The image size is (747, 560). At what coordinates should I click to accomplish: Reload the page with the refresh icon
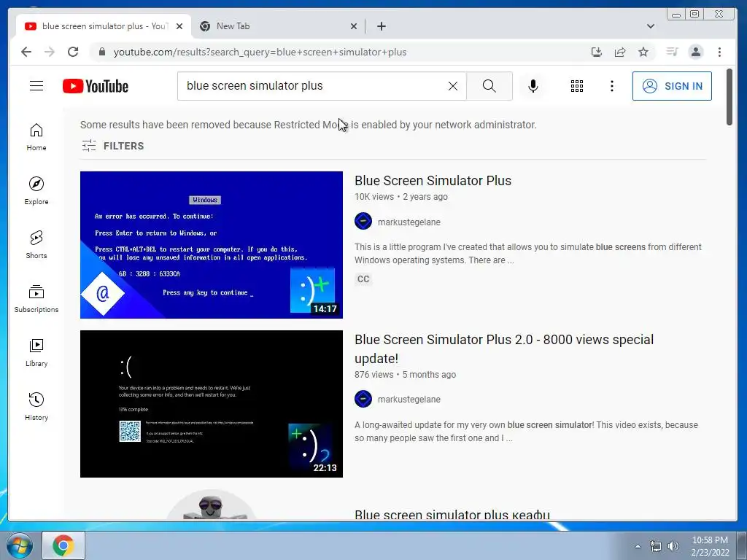point(73,52)
